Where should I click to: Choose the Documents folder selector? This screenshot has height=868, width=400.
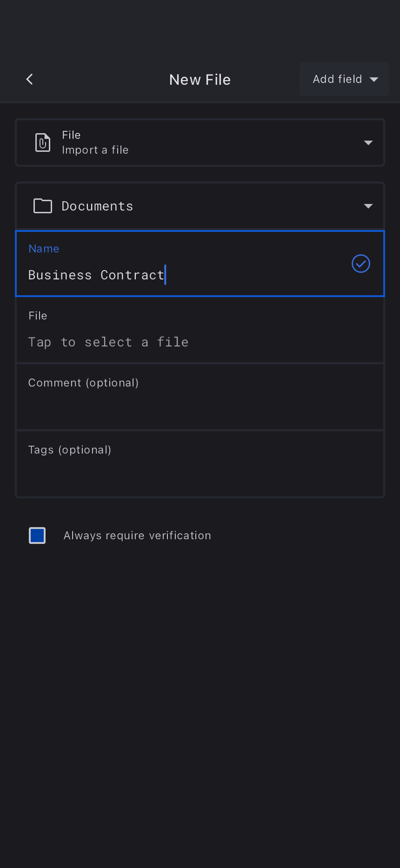click(97, 206)
